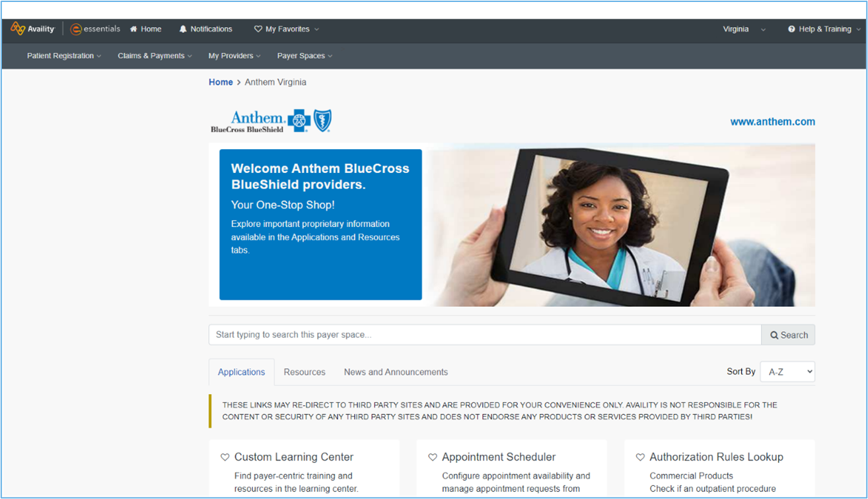Click the Availity logo
Image resolution: width=868 pixels, height=499 pixels.
[17, 28]
